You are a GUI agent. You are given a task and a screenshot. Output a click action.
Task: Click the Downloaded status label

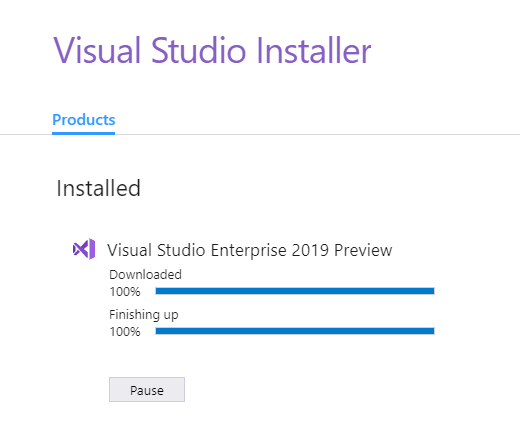point(145,275)
